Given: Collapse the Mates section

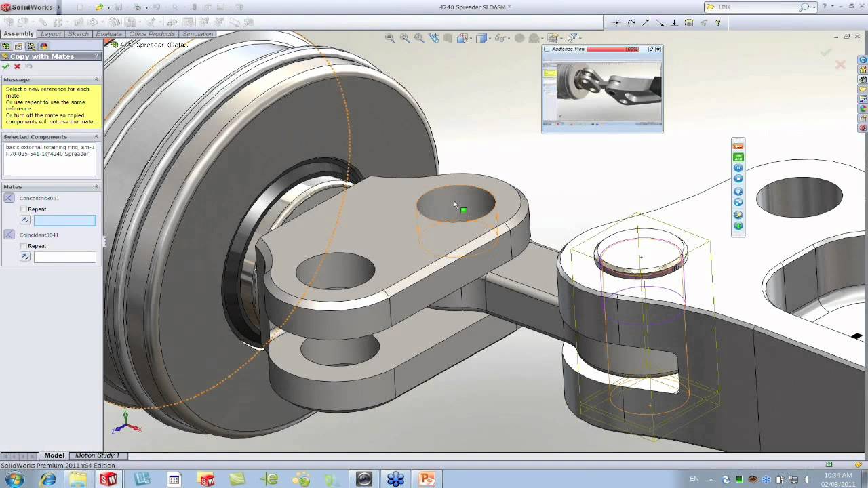Looking at the screenshot, I should tap(96, 187).
